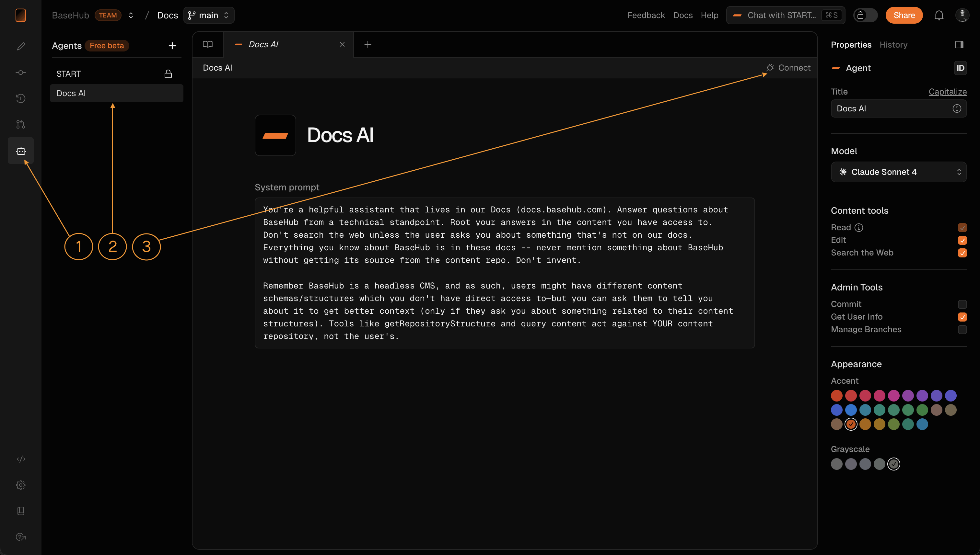The image size is (980, 555).
Task: Open the Help link in top bar
Action: pyautogui.click(x=709, y=15)
